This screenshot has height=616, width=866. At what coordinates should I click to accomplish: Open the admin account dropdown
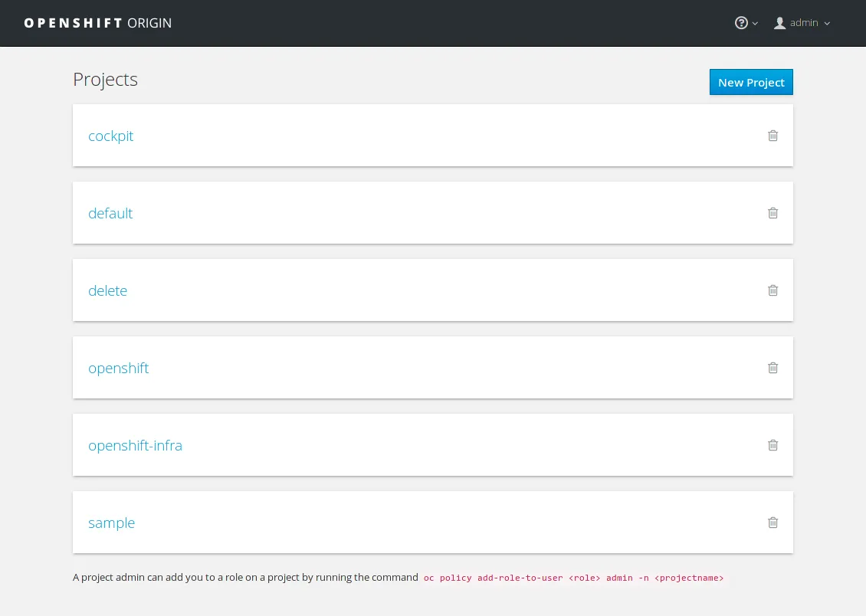tap(827, 23)
